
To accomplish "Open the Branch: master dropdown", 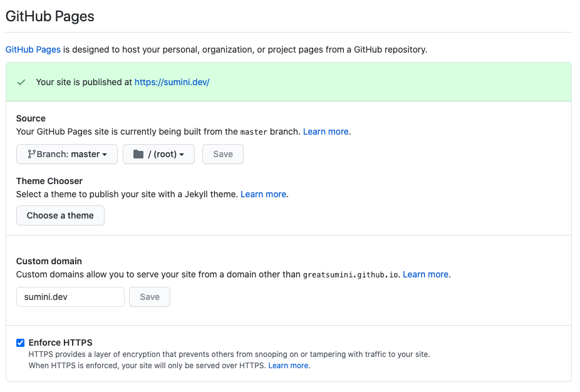I will [67, 154].
